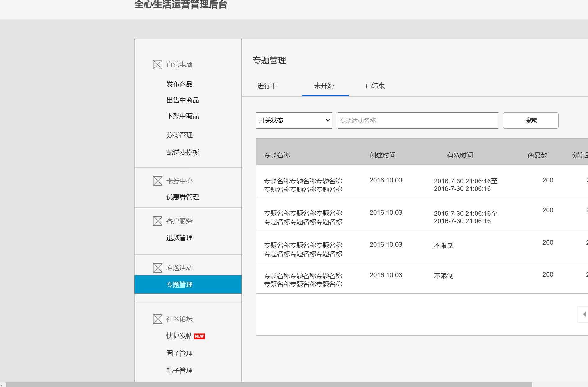588x387 pixels.
Task: Click the 直营电商 section icon
Action: tap(157, 64)
